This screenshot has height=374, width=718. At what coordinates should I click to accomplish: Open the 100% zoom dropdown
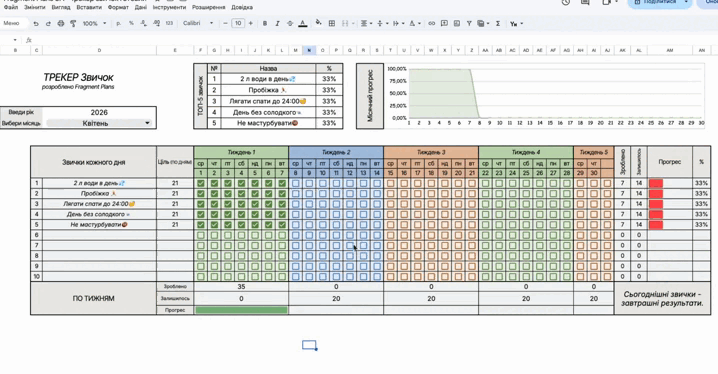click(x=94, y=23)
